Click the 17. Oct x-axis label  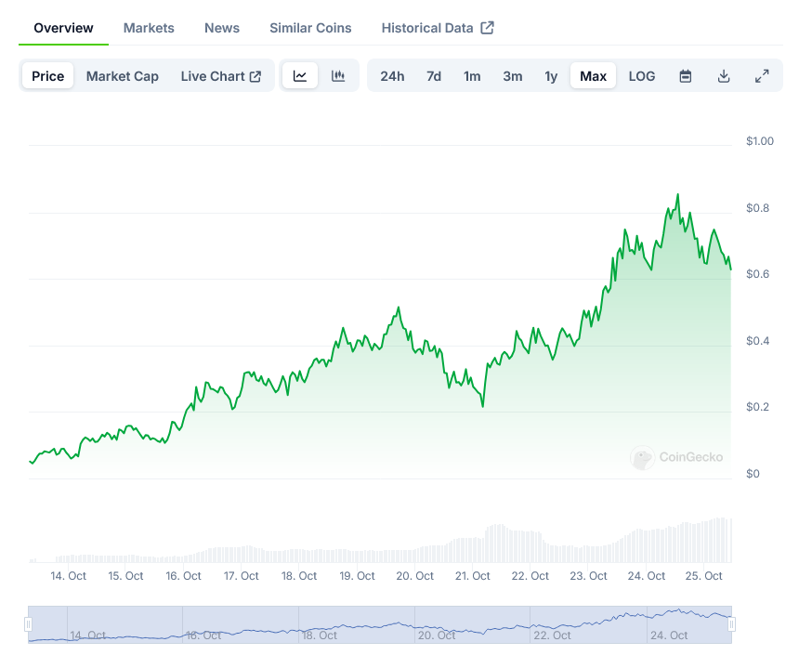click(242, 576)
